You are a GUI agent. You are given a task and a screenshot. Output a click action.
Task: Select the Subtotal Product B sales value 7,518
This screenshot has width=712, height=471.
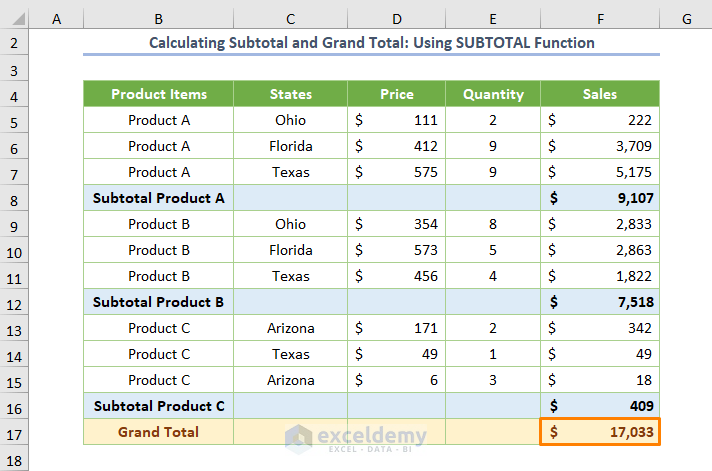pos(600,302)
